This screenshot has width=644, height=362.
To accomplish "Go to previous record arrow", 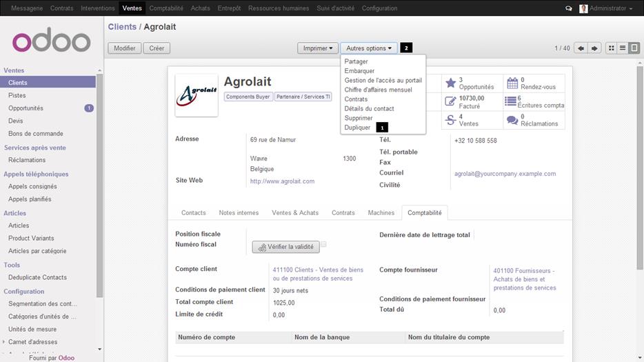I will point(581,48).
